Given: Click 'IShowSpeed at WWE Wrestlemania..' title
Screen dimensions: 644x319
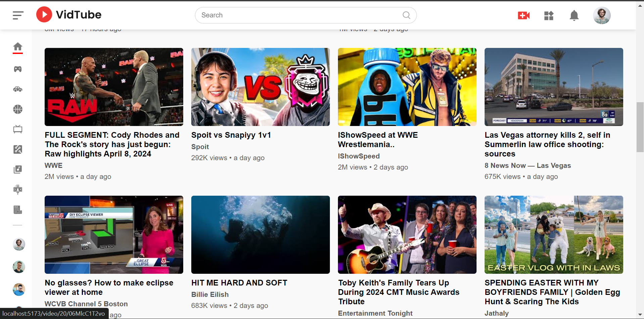Looking at the screenshot, I should pos(378,140).
